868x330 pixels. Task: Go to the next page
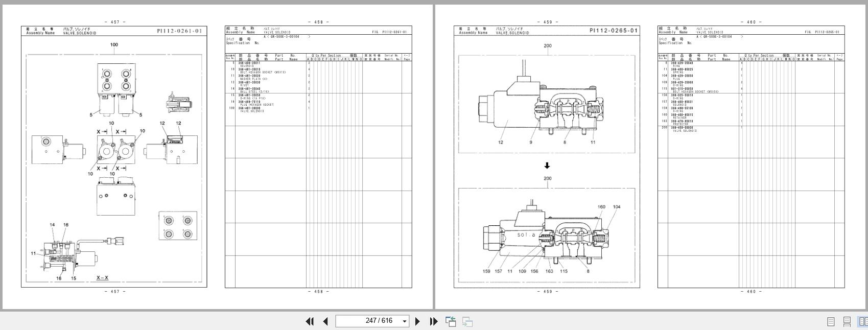pyautogui.click(x=417, y=321)
